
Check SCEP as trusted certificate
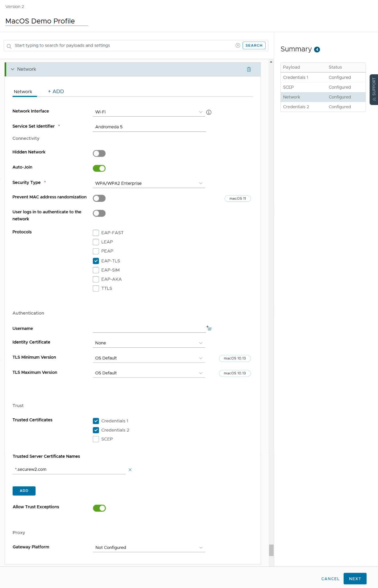(x=96, y=439)
